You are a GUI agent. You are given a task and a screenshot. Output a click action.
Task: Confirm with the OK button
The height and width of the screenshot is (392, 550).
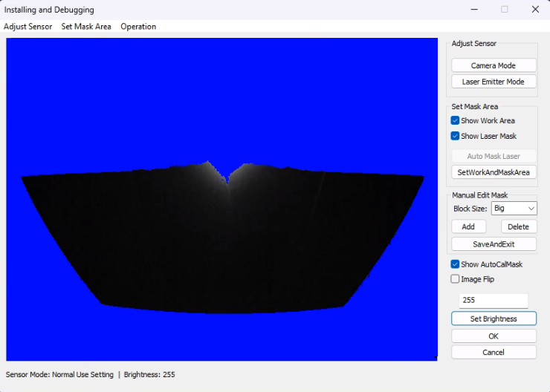[494, 336]
